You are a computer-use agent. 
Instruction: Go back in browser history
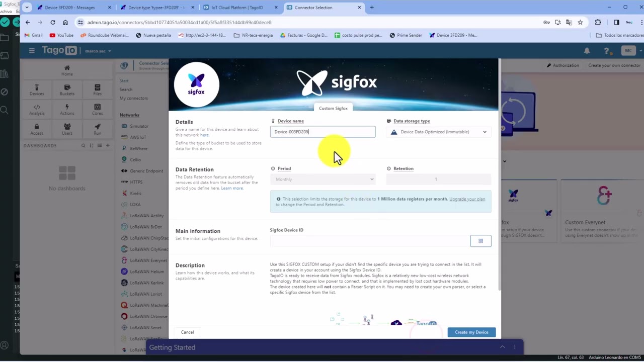pos(28,22)
